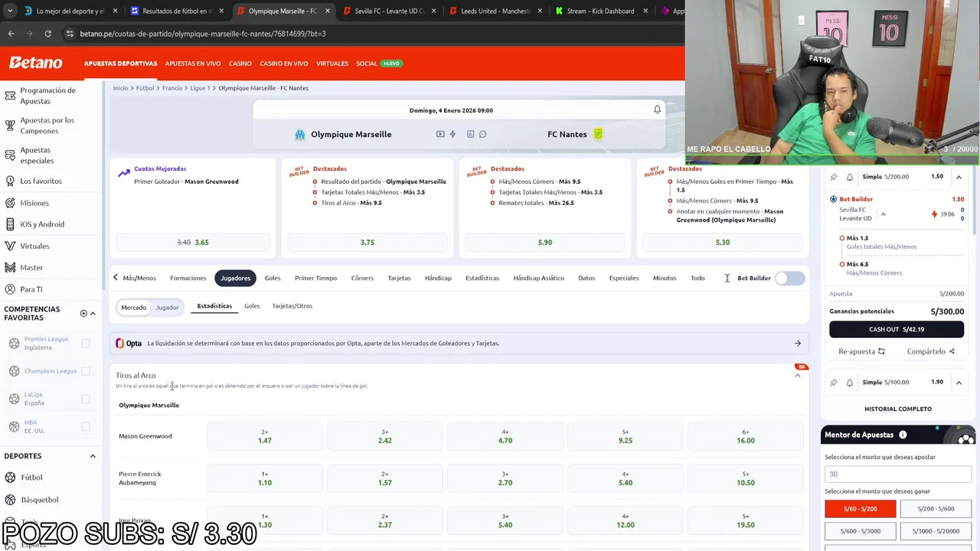This screenshot has height=551, width=980.
Task: Check the Premier League Inglaterra checkbox
Action: (86, 344)
